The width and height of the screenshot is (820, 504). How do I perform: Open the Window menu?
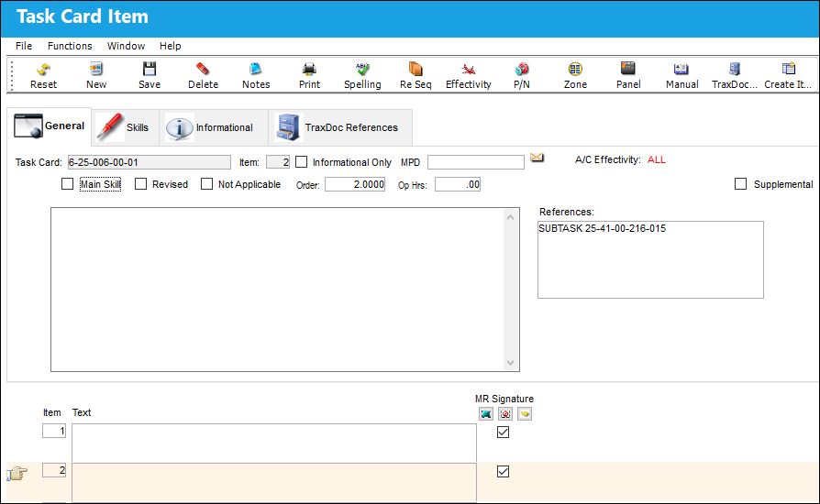126,46
